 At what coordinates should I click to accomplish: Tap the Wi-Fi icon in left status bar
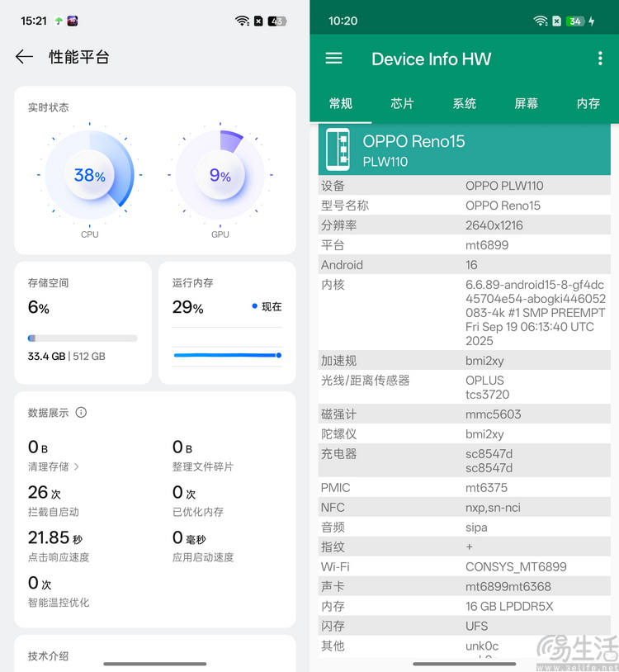coord(242,21)
